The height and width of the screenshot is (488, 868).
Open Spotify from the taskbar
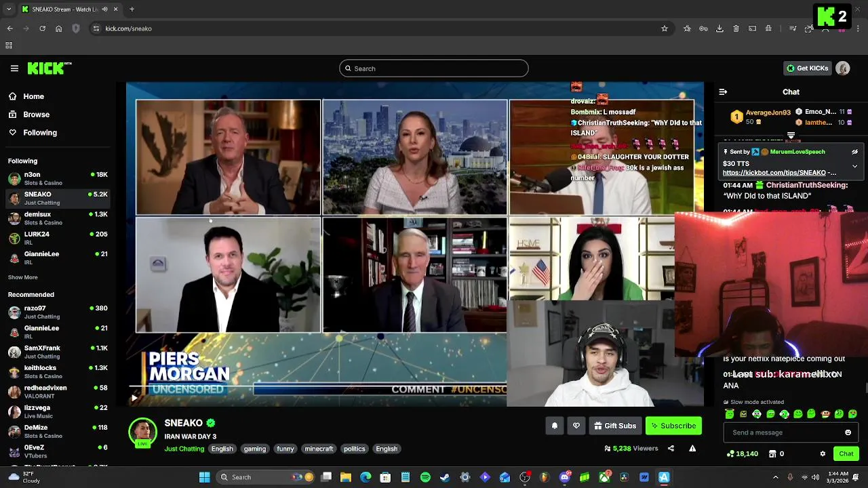click(x=425, y=477)
